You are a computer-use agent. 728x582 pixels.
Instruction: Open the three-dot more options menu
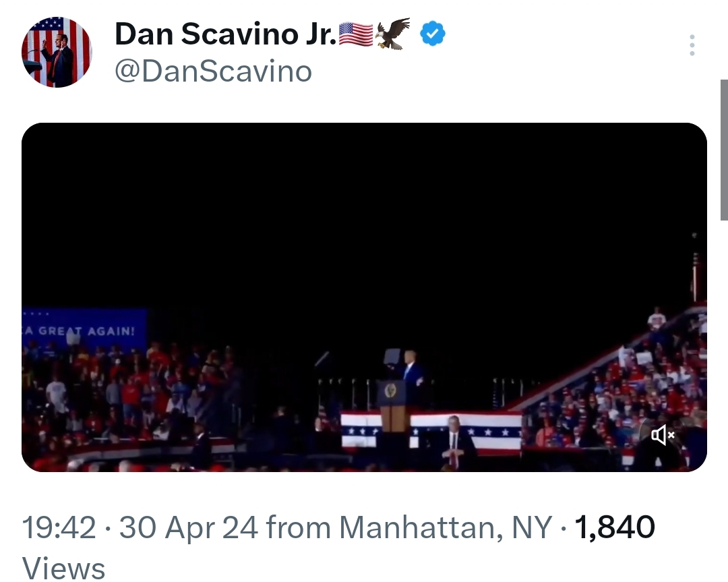tap(692, 45)
